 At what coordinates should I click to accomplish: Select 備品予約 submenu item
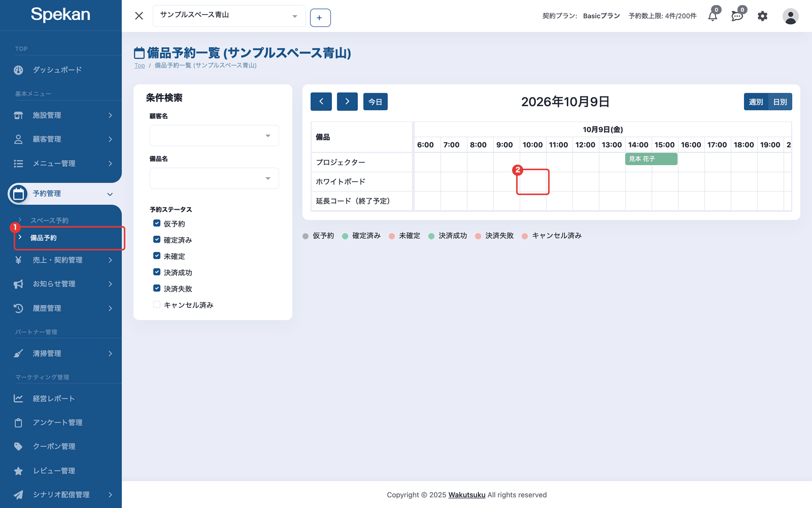[44, 238]
